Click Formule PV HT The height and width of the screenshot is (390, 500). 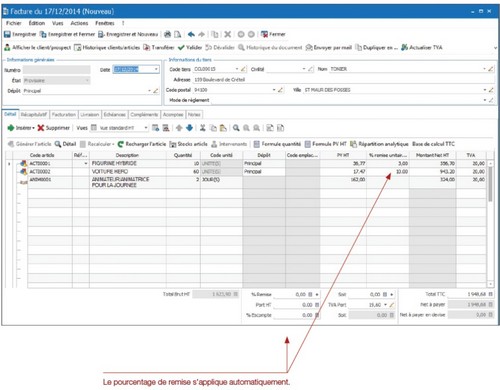(x=326, y=144)
